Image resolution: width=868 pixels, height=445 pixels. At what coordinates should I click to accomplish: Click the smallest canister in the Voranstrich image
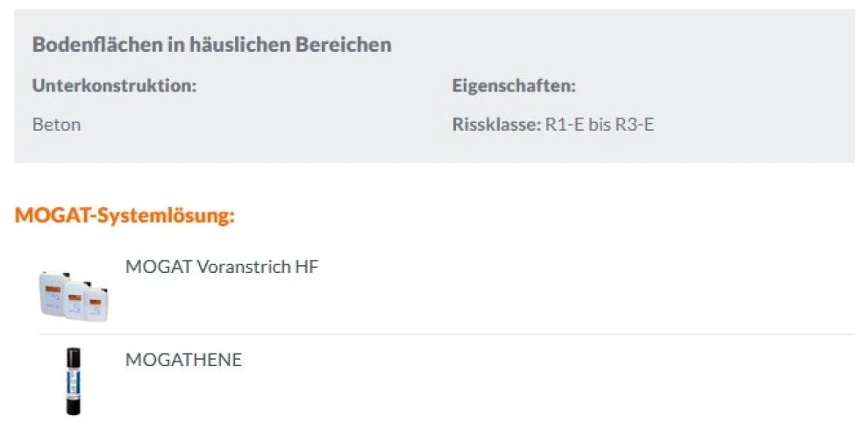click(98, 303)
